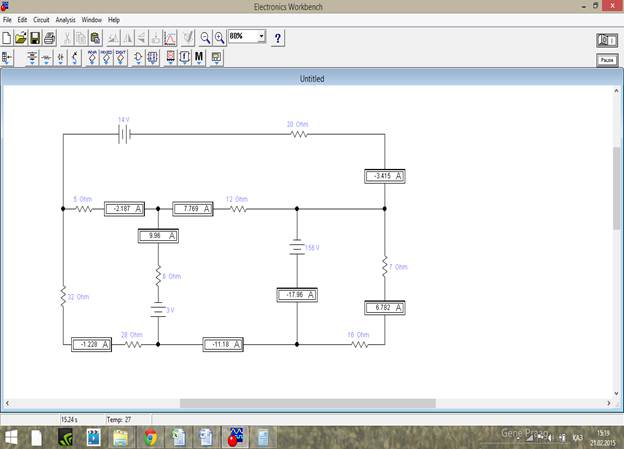Viewport: 624px width, 449px height.
Task: Open the Logic Gates parts bin
Action: (138, 58)
